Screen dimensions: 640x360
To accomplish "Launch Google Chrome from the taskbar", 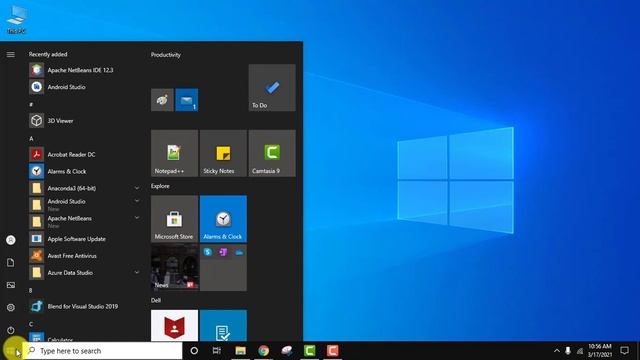I will (264, 351).
